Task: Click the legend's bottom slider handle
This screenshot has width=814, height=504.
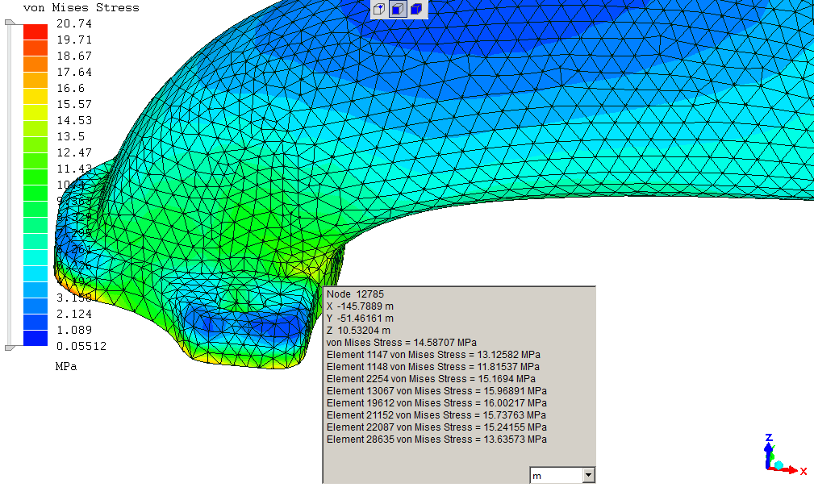Action: (10, 348)
